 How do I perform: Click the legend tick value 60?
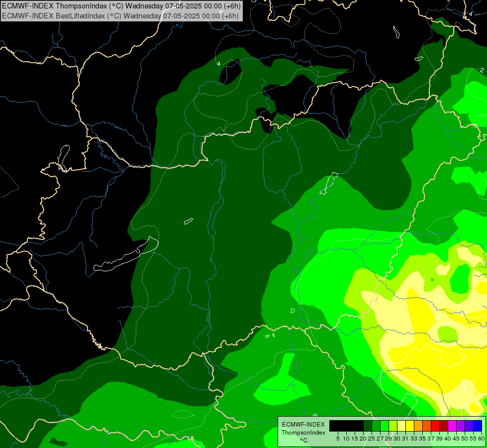481,439
